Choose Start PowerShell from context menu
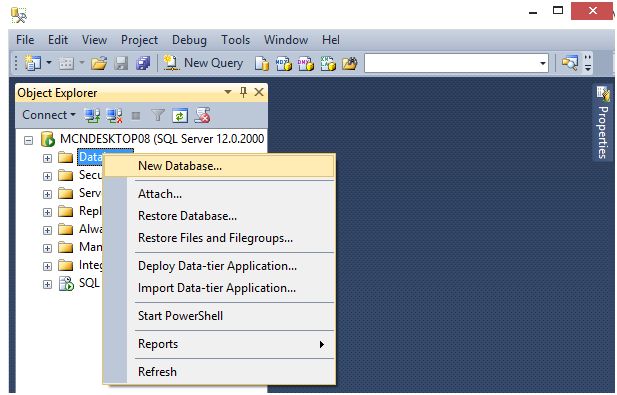 pos(219,316)
